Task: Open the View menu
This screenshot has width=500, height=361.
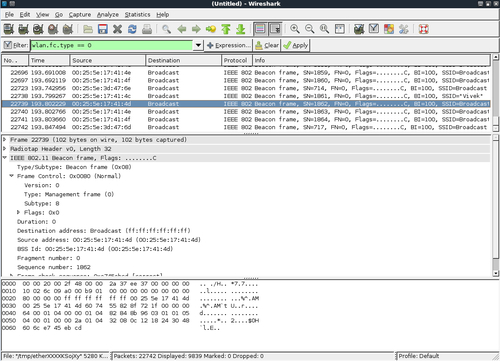Action: 43,15
